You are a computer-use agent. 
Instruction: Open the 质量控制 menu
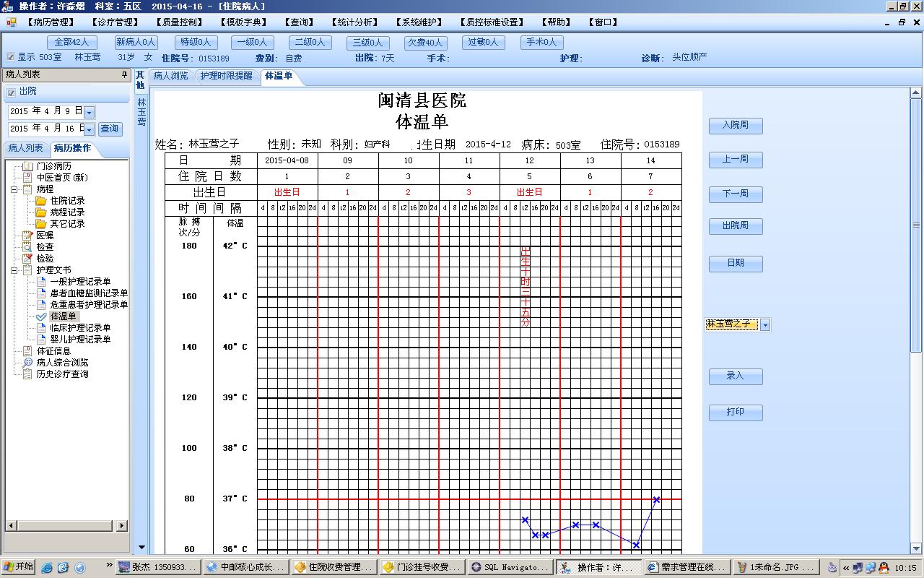[179, 22]
